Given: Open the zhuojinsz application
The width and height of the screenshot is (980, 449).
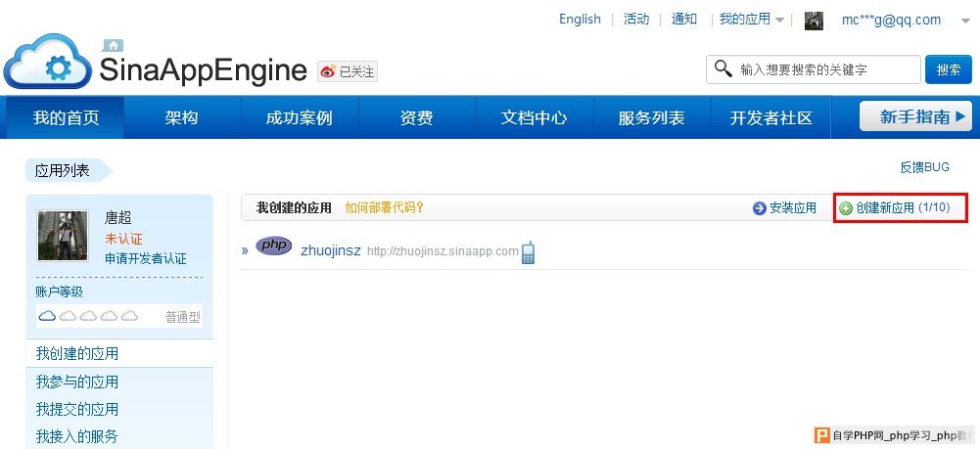Looking at the screenshot, I should pyautogui.click(x=331, y=251).
